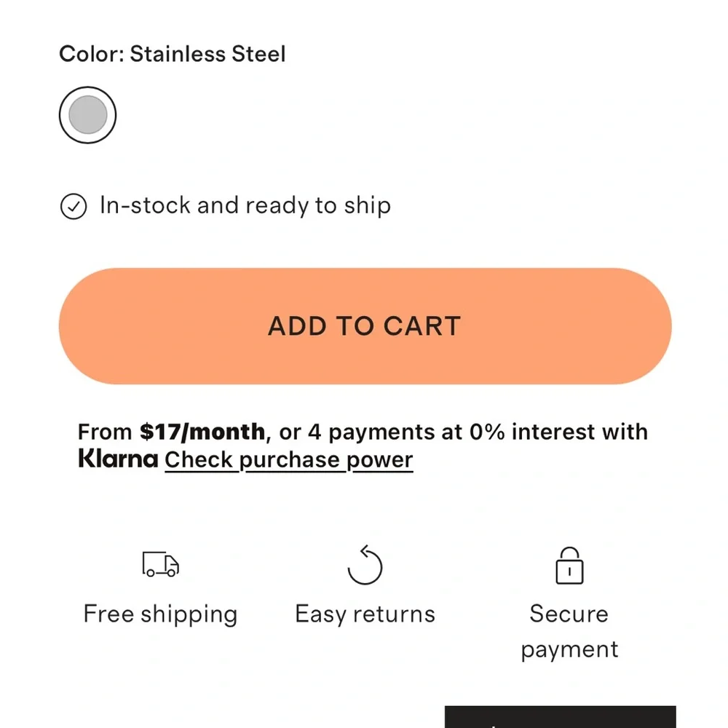Click the word "From" in the Klarna message
Viewport: 728px width, 728px height.
pyautogui.click(x=105, y=432)
